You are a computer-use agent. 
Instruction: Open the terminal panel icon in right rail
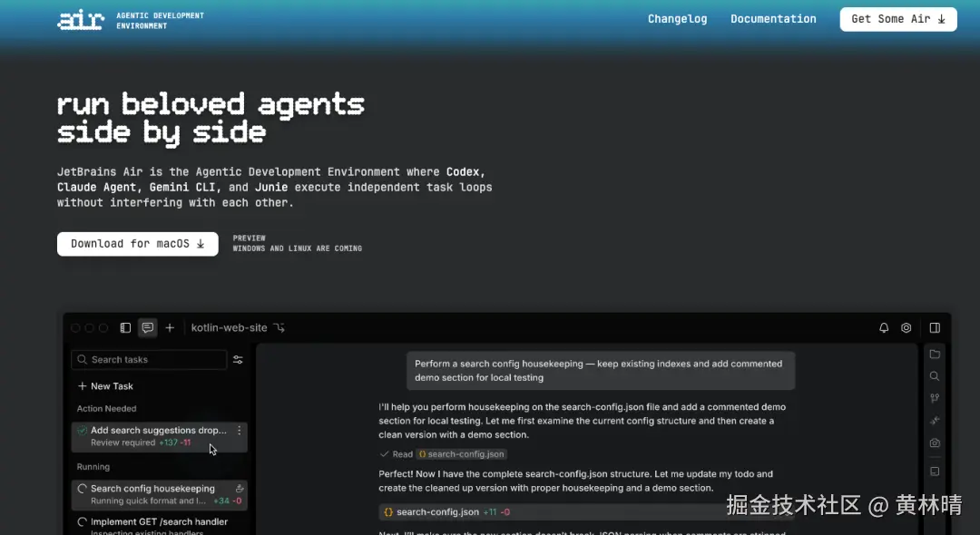click(935, 472)
